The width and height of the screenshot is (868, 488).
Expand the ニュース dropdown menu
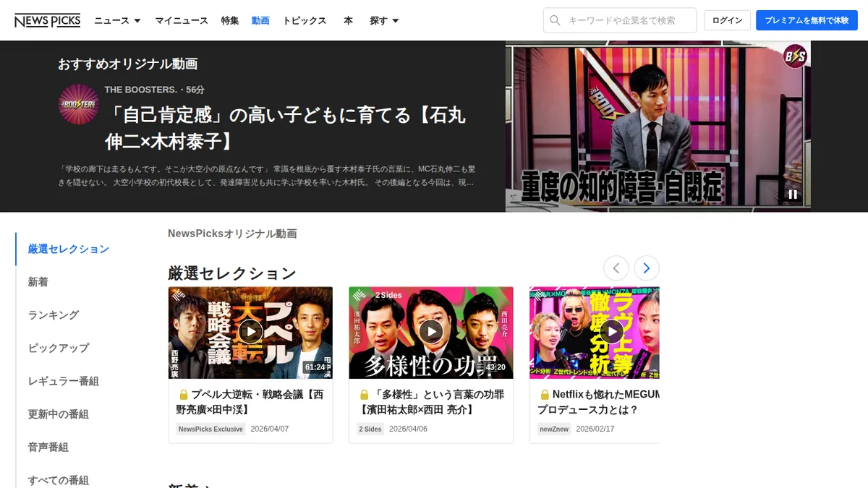click(117, 20)
